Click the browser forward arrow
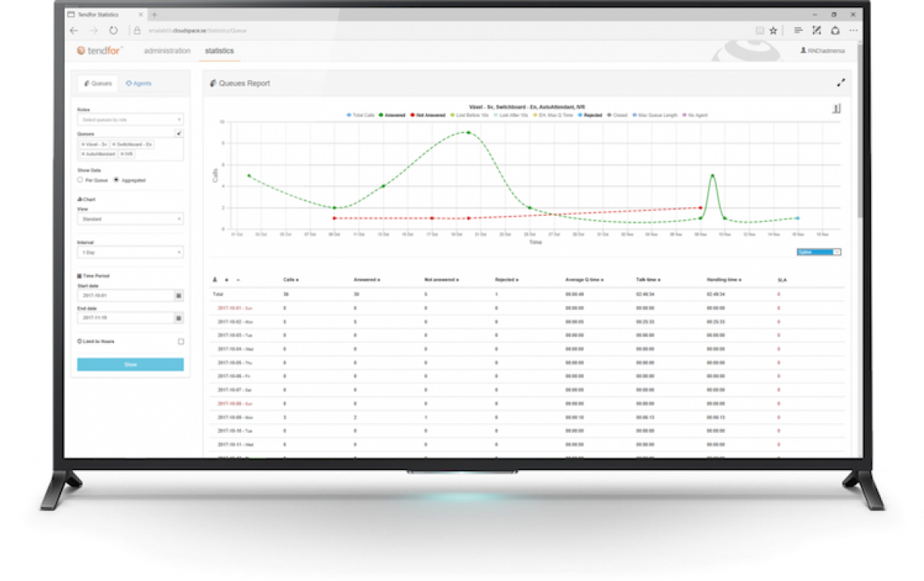The width and height of the screenshot is (924, 581). (93, 30)
